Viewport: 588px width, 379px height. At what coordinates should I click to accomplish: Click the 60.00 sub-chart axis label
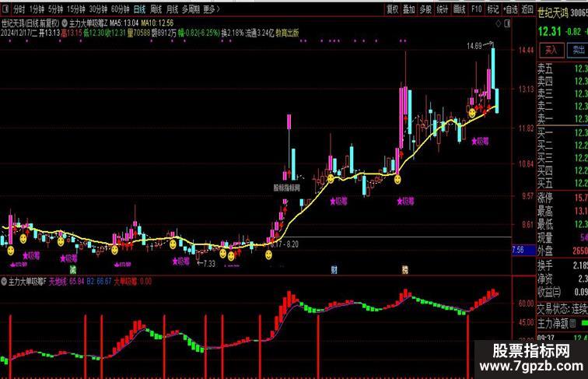tap(526, 303)
